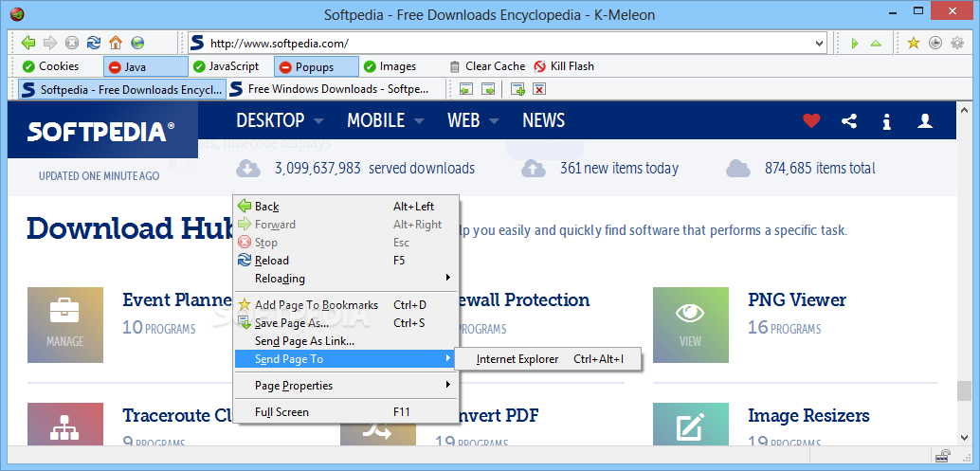The image size is (980, 471).
Task: Select the Send Page To entry
Action: 345,359
